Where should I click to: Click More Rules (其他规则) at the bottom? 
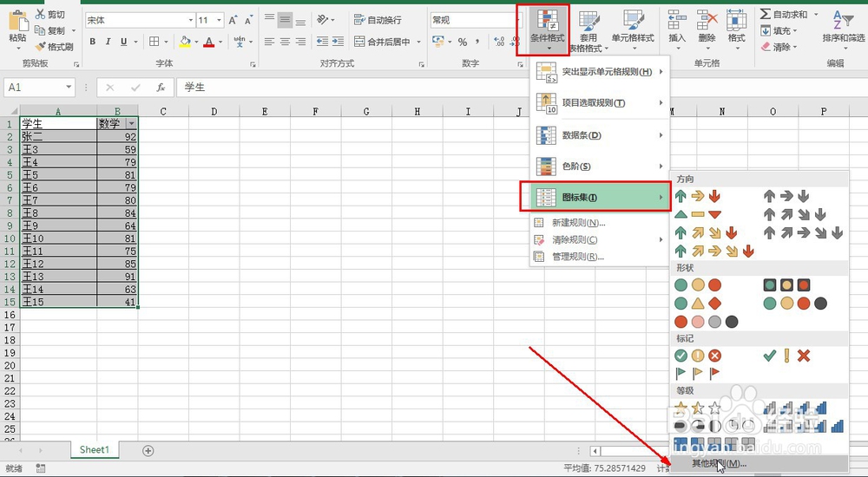click(759, 464)
